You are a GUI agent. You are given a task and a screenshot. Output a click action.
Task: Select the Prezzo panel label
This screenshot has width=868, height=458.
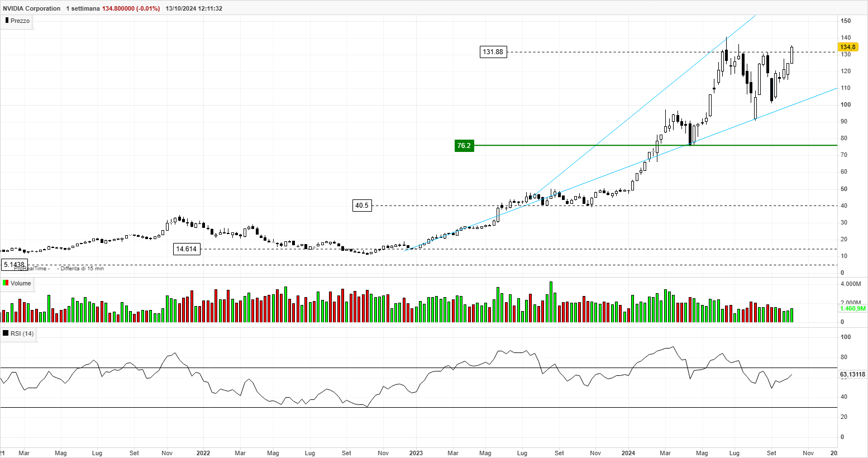click(20, 21)
